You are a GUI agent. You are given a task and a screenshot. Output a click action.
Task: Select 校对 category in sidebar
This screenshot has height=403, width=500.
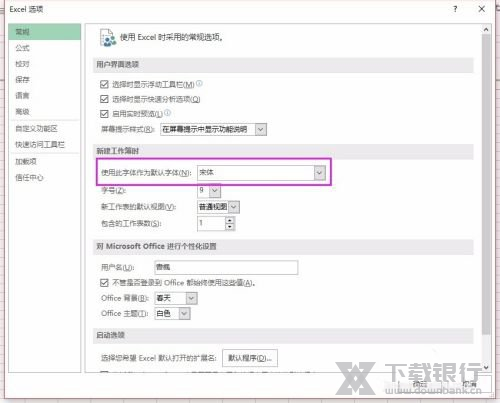click(45, 64)
